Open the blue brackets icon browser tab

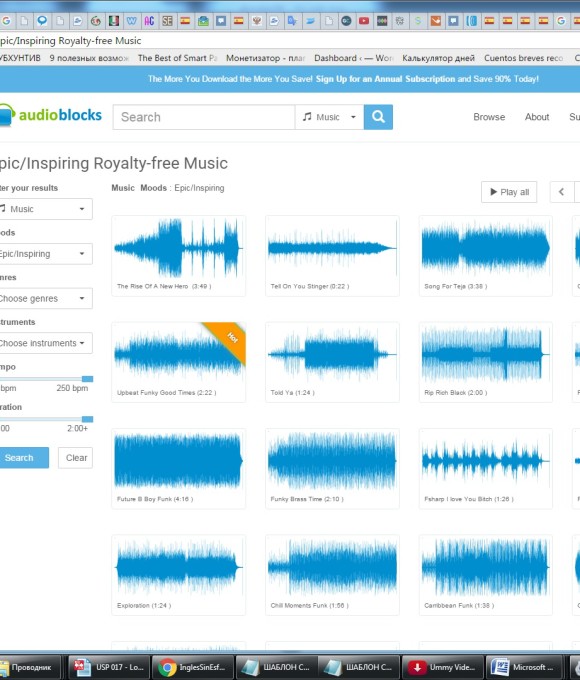coord(472,20)
